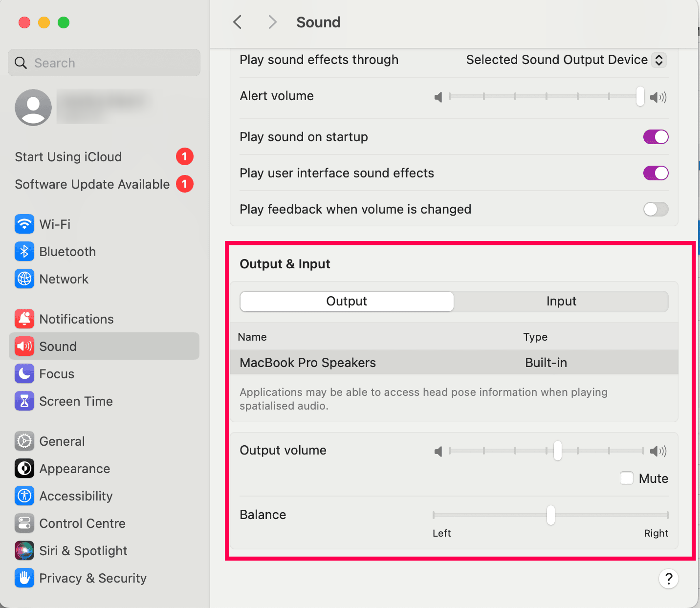Click the Search field in sidebar
The image size is (700, 608).
click(104, 63)
